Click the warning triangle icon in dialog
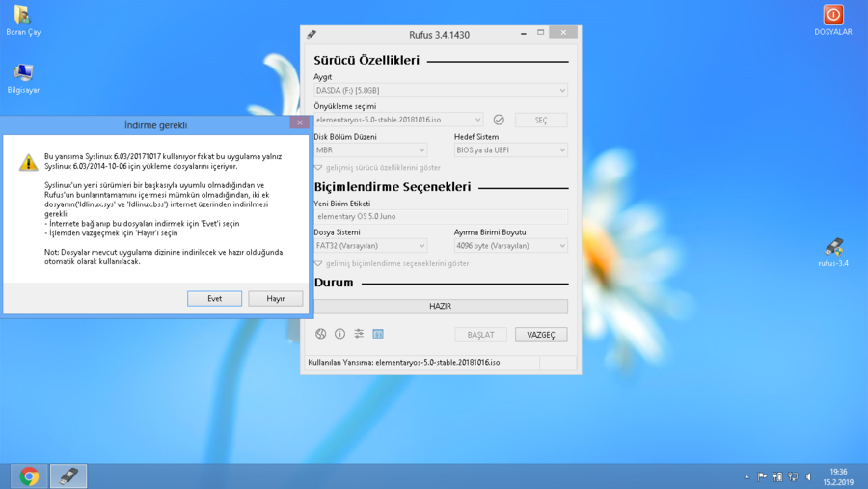This screenshot has width=868, height=489. click(28, 162)
